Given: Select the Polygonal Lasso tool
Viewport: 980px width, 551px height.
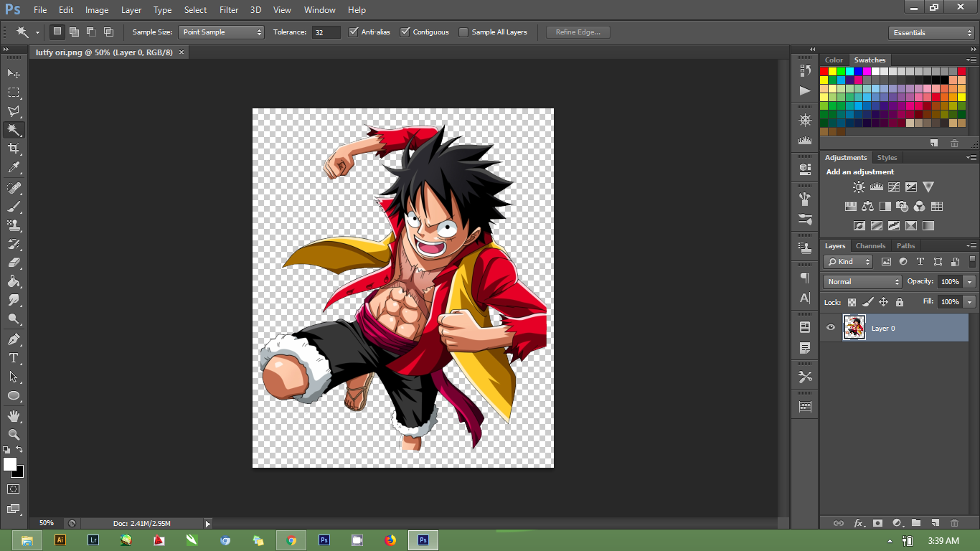Looking at the screenshot, I should tap(14, 111).
